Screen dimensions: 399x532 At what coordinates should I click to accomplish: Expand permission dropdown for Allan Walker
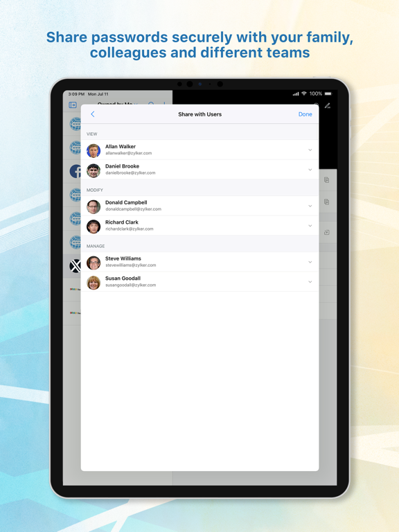click(310, 150)
